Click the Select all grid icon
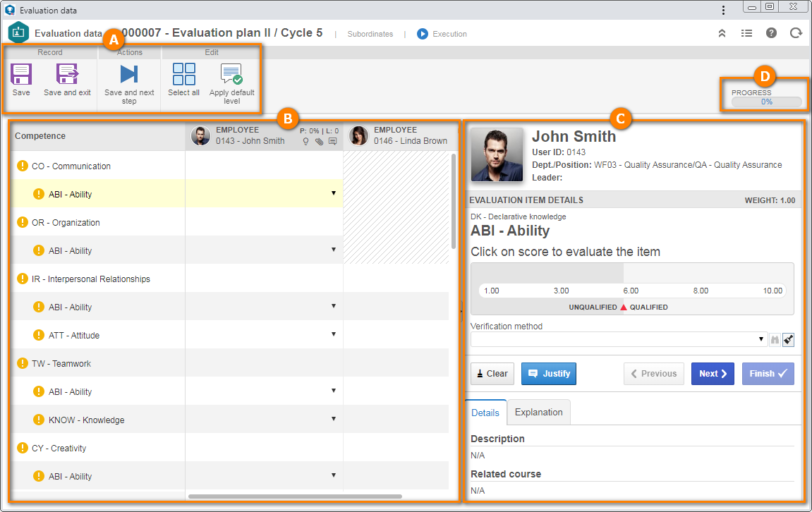 184,74
